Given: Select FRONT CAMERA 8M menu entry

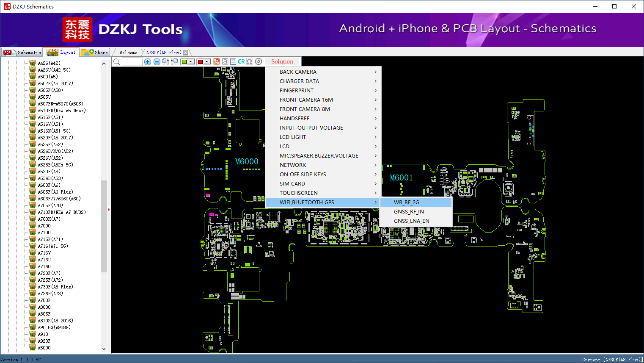Looking at the screenshot, I should click(x=323, y=109).
